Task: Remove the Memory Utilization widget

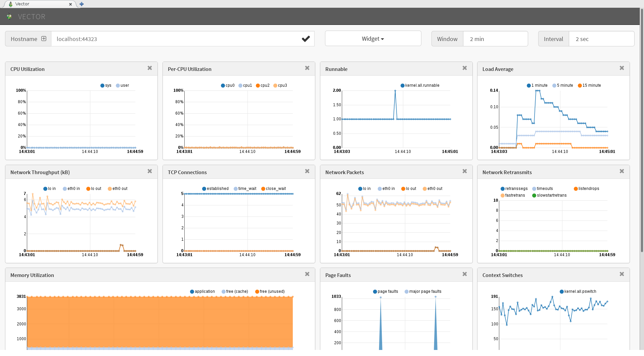Action: (x=307, y=274)
